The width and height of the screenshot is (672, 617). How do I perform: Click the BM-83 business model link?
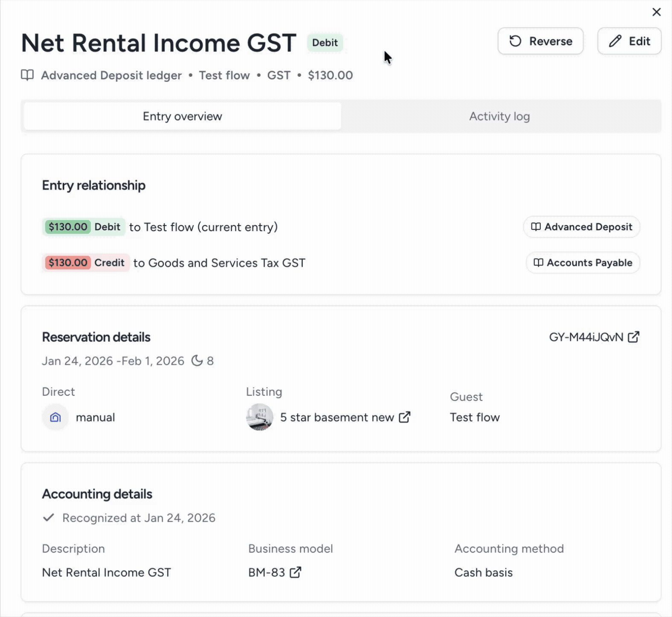tap(266, 573)
